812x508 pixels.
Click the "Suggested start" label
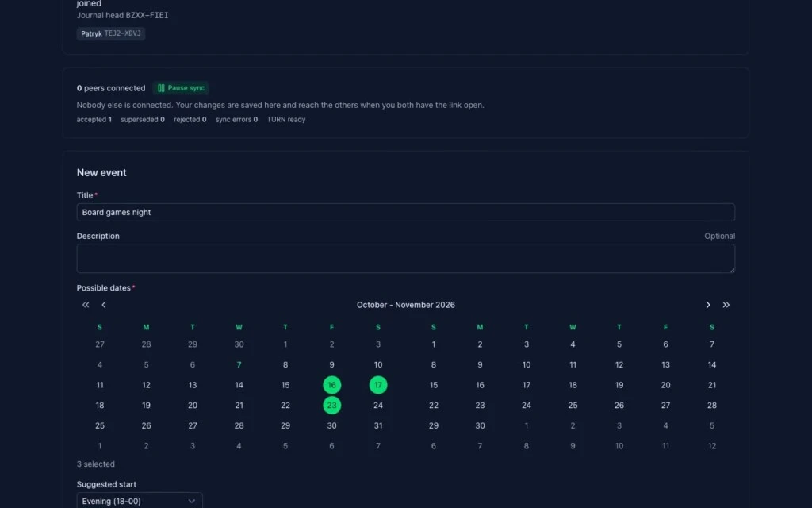[107, 485]
